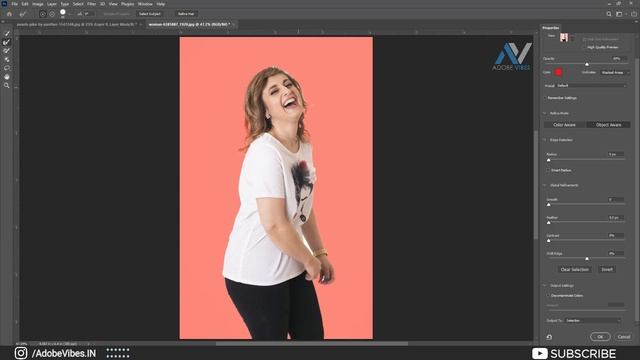This screenshot has height=360, width=640.
Task: Select the Refine Edge Brush tool
Action: [7, 42]
